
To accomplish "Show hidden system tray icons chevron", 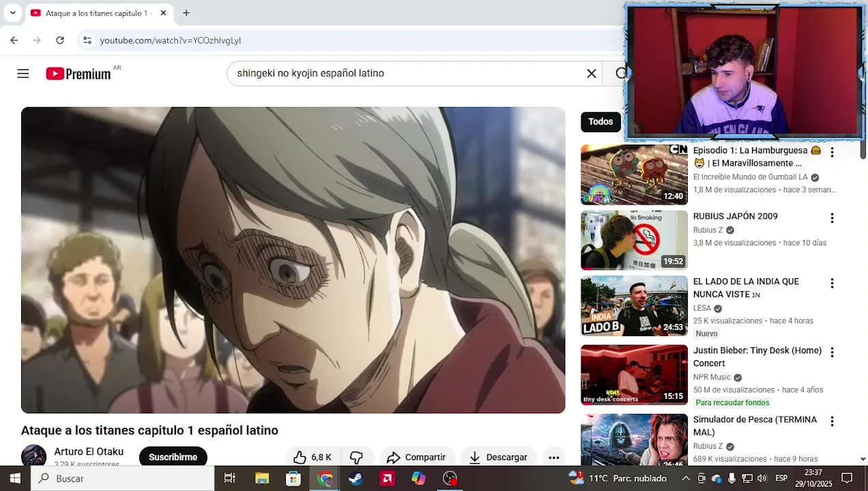I will (686, 478).
